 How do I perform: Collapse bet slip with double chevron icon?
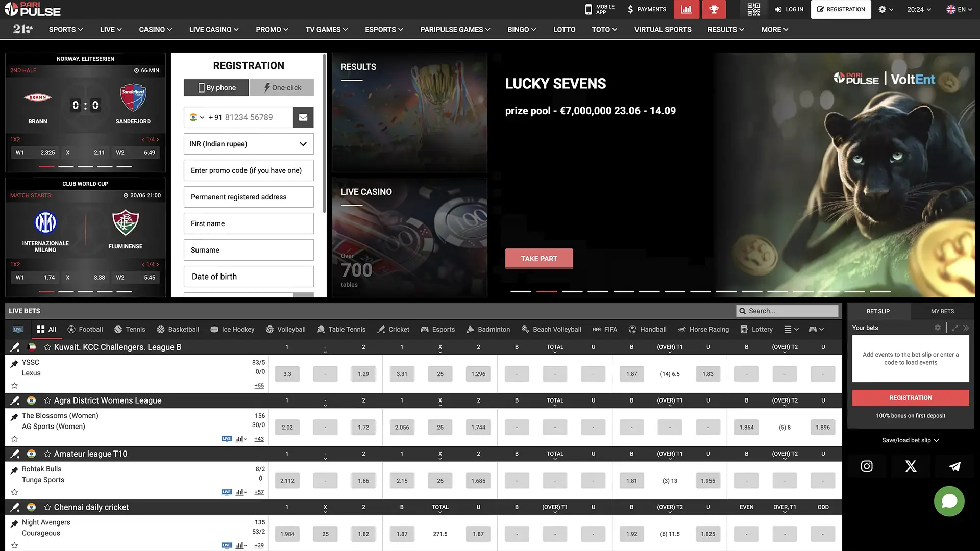966,328
